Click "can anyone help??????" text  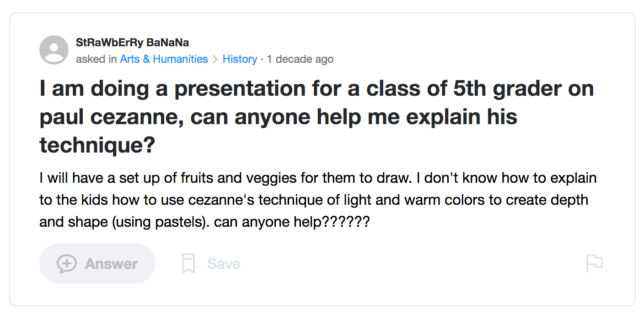coord(291,223)
